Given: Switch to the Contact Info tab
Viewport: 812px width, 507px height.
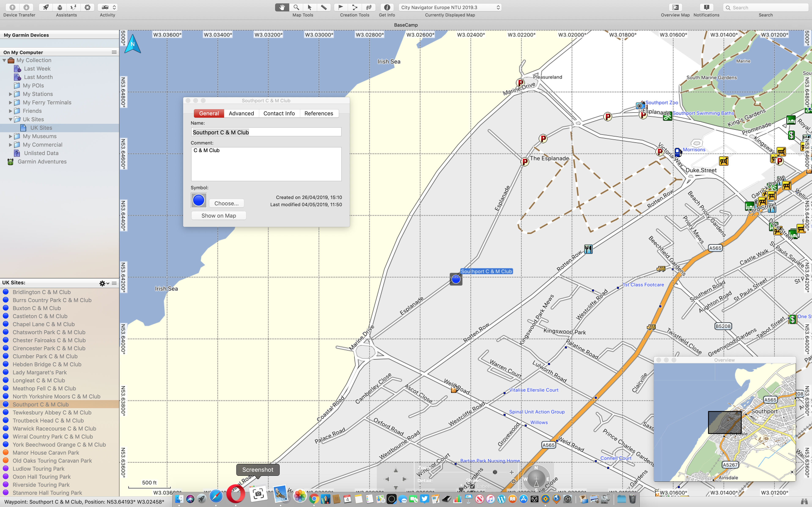Looking at the screenshot, I should tap(279, 113).
